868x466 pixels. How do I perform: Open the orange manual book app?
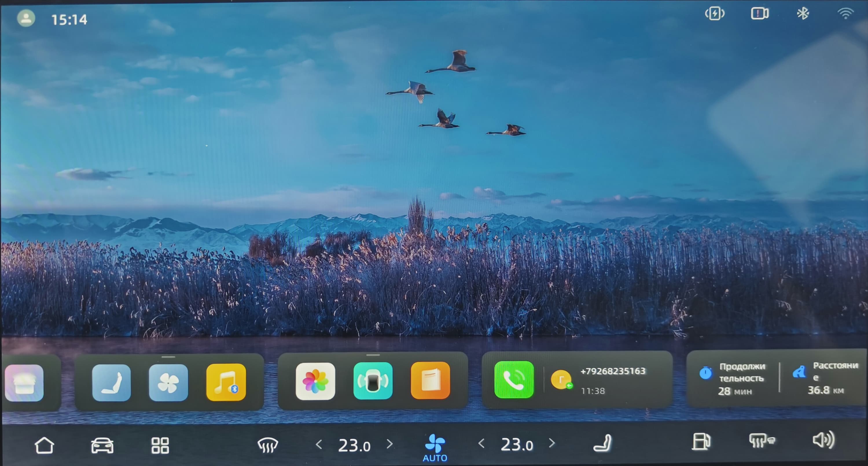[430, 380]
